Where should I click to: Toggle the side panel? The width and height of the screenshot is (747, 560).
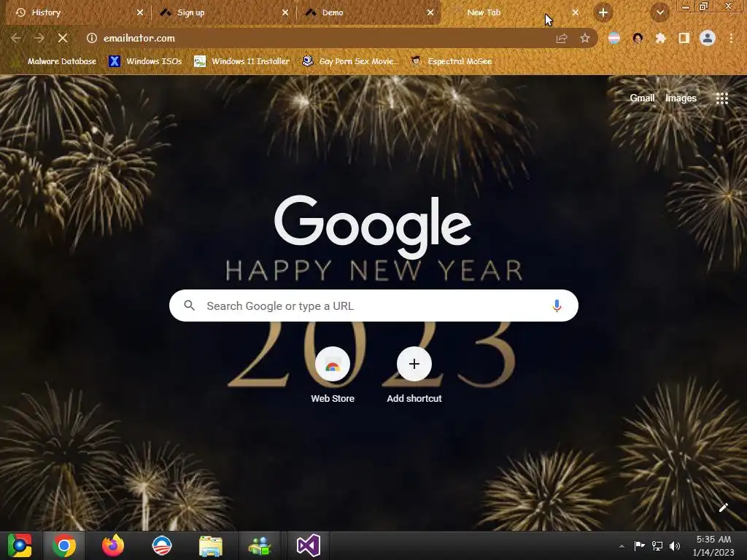(x=684, y=38)
